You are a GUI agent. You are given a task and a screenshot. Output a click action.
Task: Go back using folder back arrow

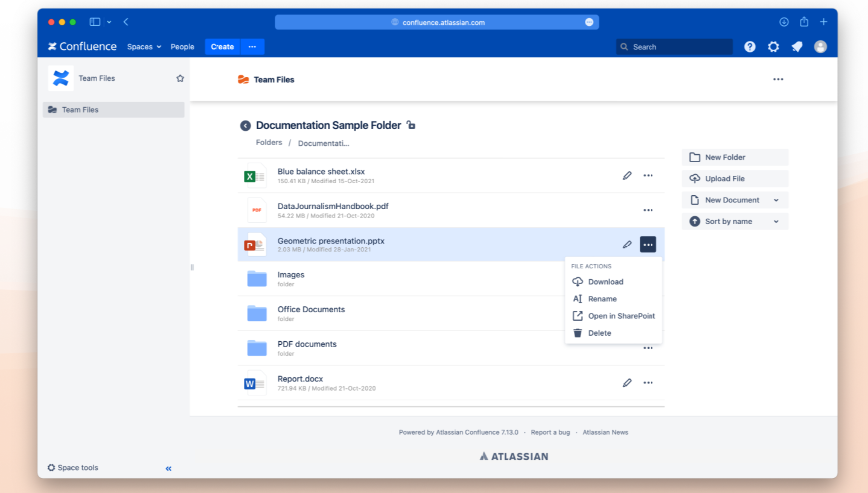tap(245, 126)
